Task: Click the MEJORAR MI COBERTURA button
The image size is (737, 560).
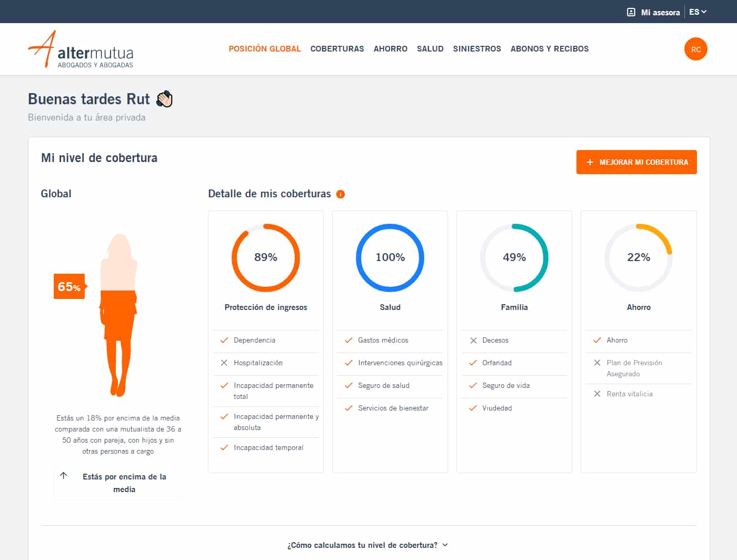Action: click(x=636, y=162)
